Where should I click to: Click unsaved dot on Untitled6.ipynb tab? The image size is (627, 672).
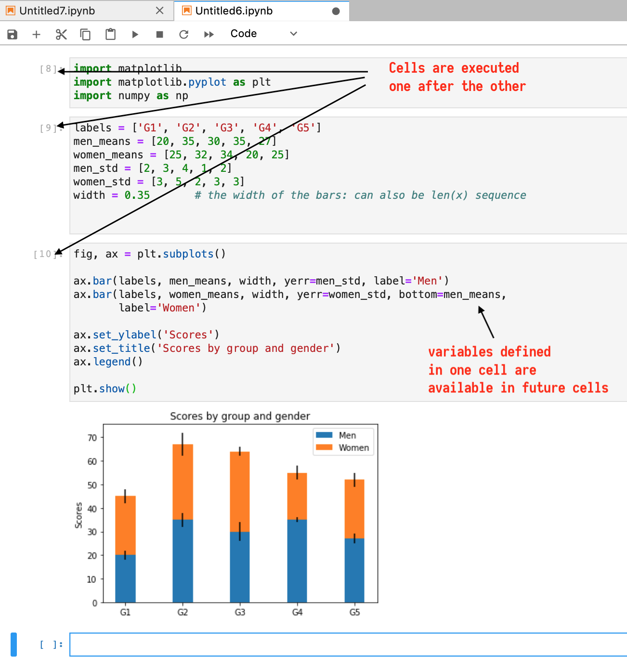coord(336,11)
